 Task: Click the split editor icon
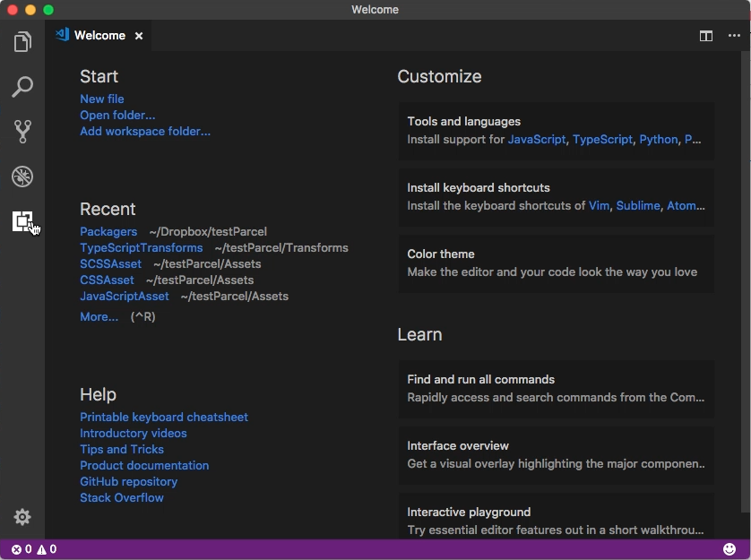(x=706, y=36)
